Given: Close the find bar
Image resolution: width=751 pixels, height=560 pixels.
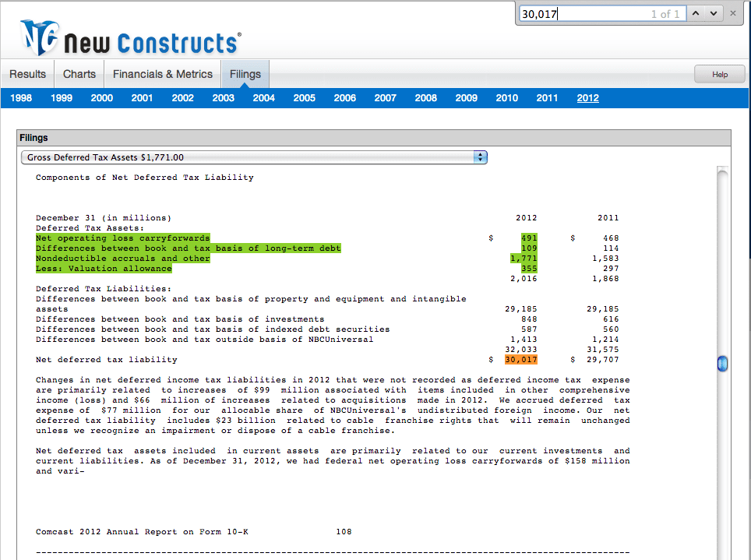Looking at the screenshot, I should 733,13.
